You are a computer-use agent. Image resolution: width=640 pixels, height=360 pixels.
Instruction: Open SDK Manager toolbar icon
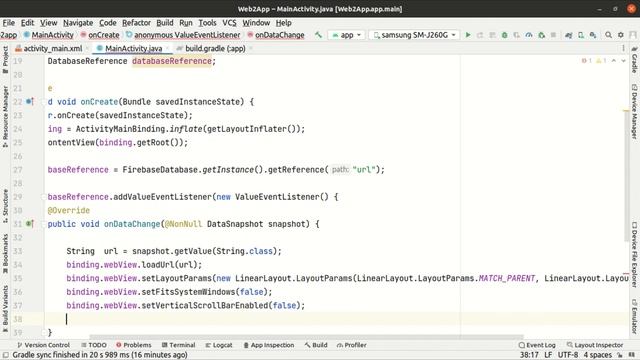[x=593, y=35]
